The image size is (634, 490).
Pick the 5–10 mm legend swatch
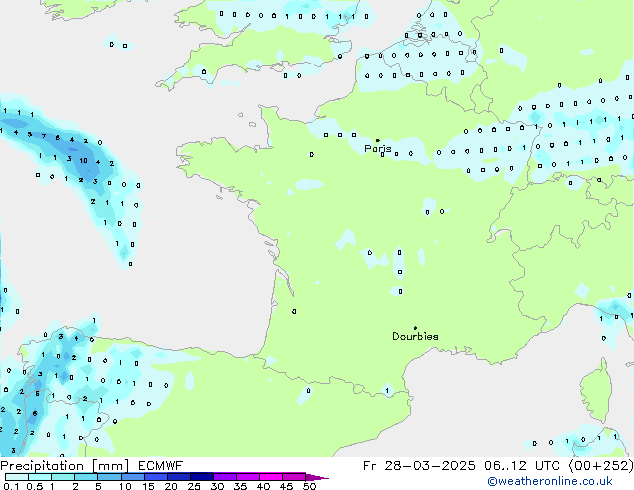click(x=109, y=477)
